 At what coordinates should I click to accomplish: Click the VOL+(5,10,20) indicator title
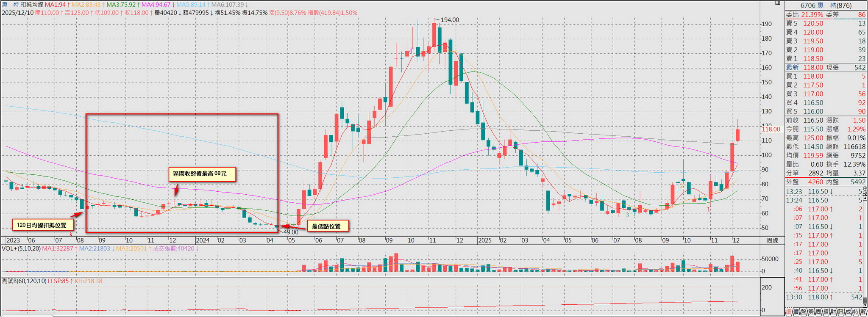pos(21,248)
